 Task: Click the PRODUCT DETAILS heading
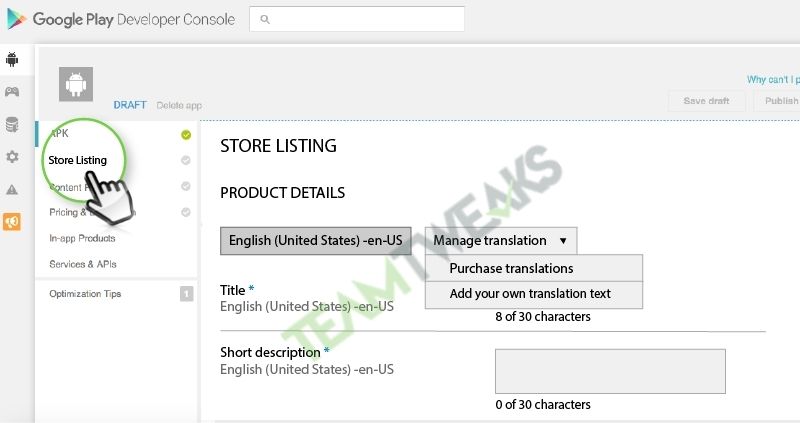coord(283,193)
